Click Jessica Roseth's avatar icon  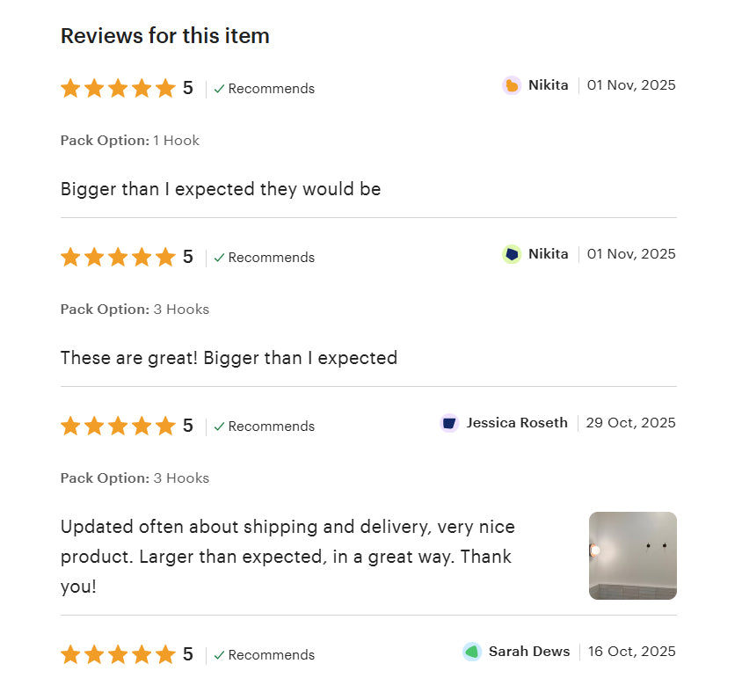[449, 423]
